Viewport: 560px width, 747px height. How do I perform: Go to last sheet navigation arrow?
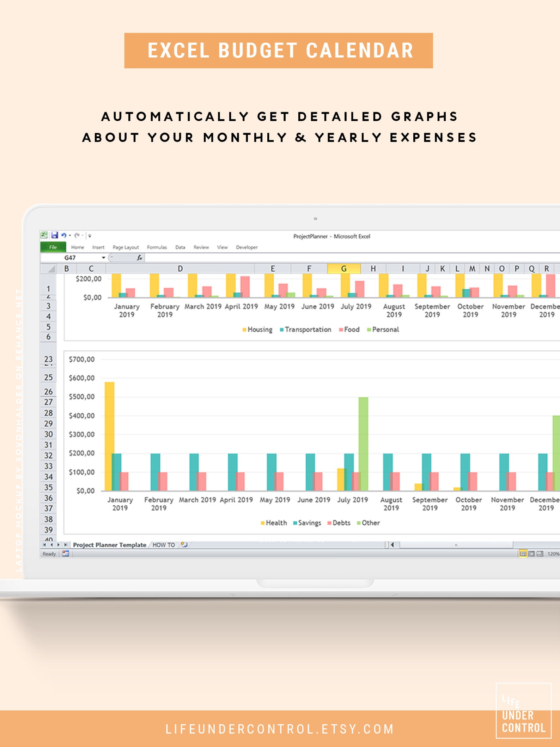click(66, 545)
